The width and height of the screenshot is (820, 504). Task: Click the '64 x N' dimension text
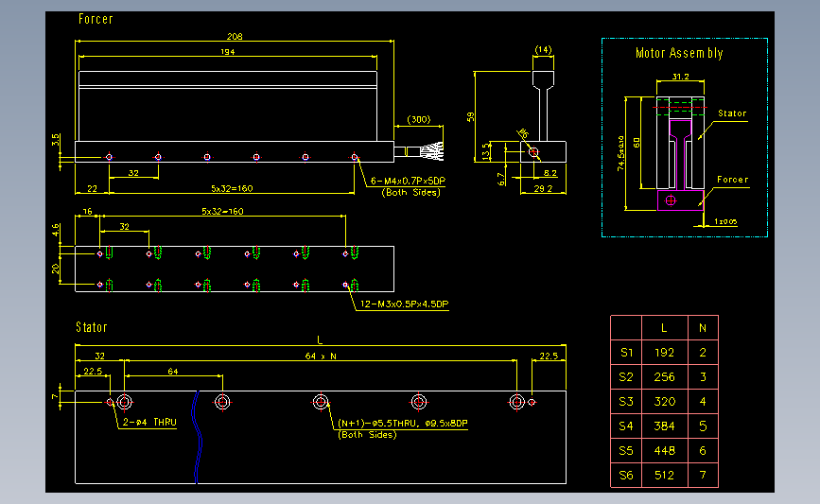coord(321,356)
